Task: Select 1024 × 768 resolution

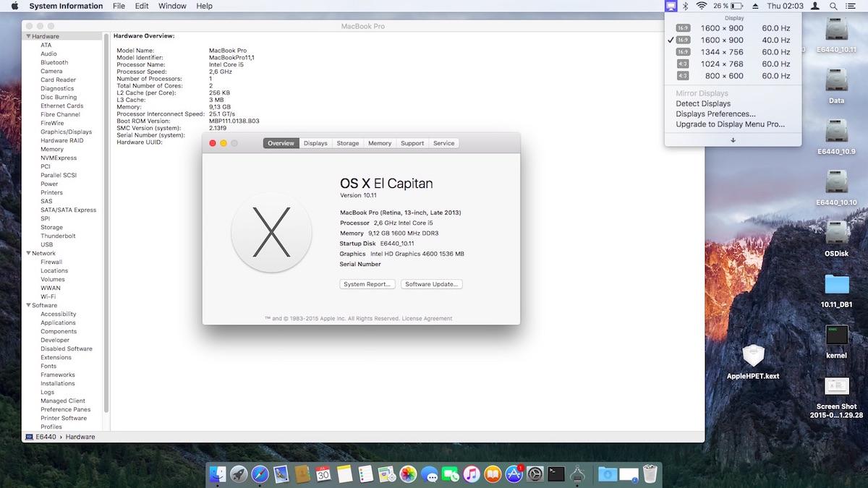Action: tap(733, 64)
